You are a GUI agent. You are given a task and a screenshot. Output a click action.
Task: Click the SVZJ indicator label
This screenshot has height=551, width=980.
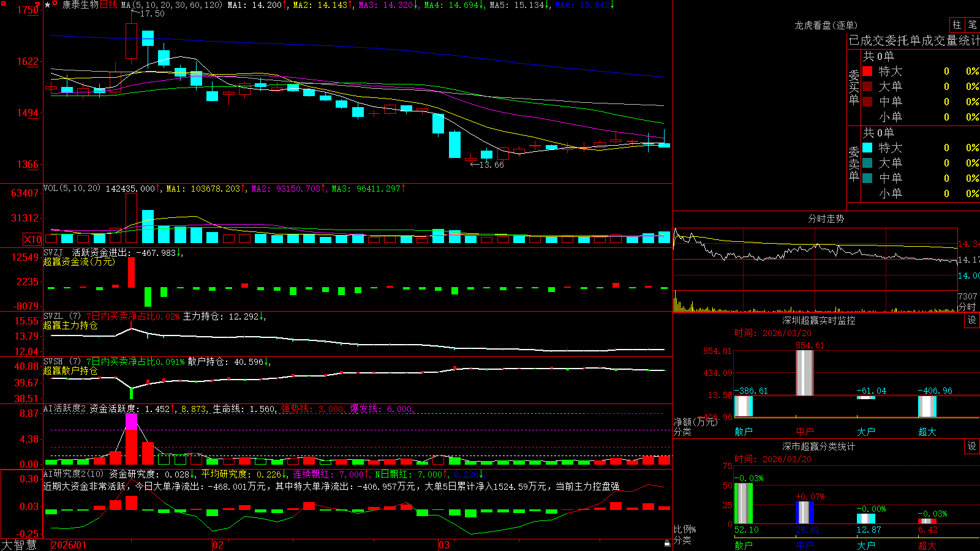point(53,252)
